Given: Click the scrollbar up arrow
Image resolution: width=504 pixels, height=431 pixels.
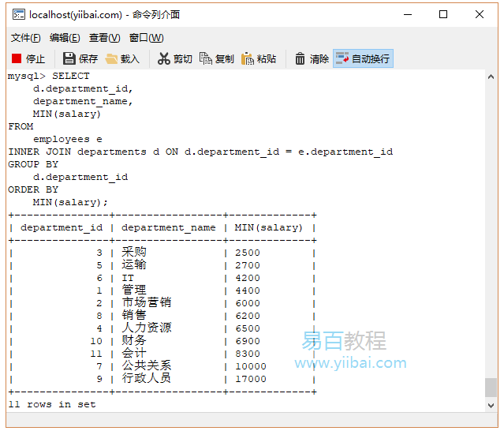Looking at the screenshot, I should pyautogui.click(x=491, y=77).
